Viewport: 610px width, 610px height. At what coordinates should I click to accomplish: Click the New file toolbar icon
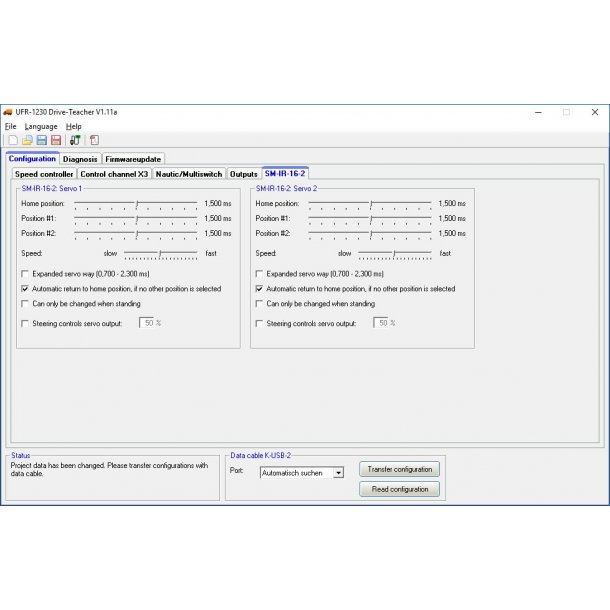point(12,140)
